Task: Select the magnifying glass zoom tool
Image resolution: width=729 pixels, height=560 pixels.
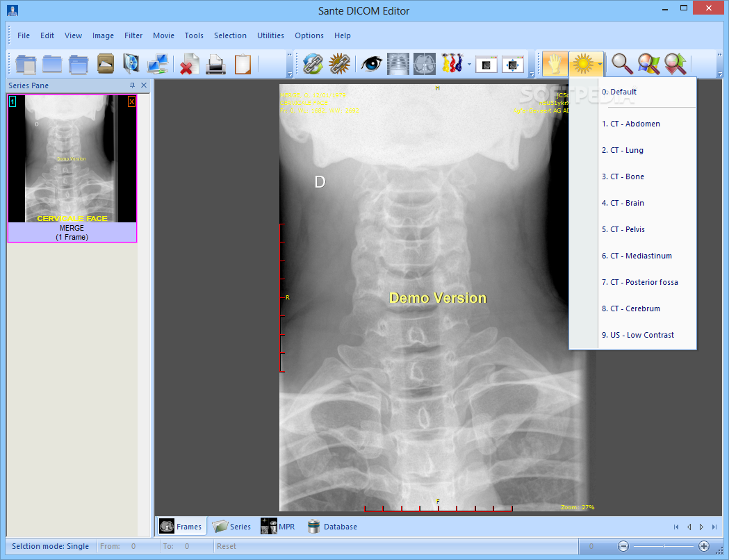Action: point(621,64)
